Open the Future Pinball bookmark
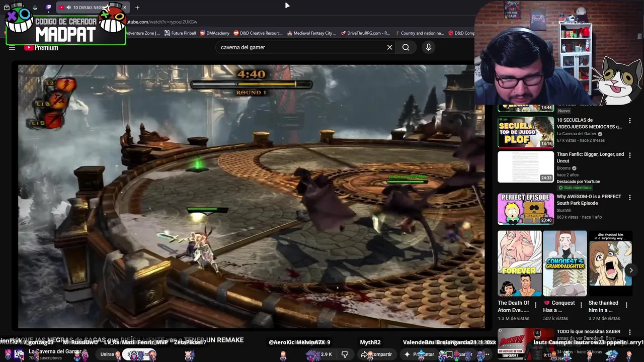The width and height of the screenshot is (644, 362). tap(180, 33)
